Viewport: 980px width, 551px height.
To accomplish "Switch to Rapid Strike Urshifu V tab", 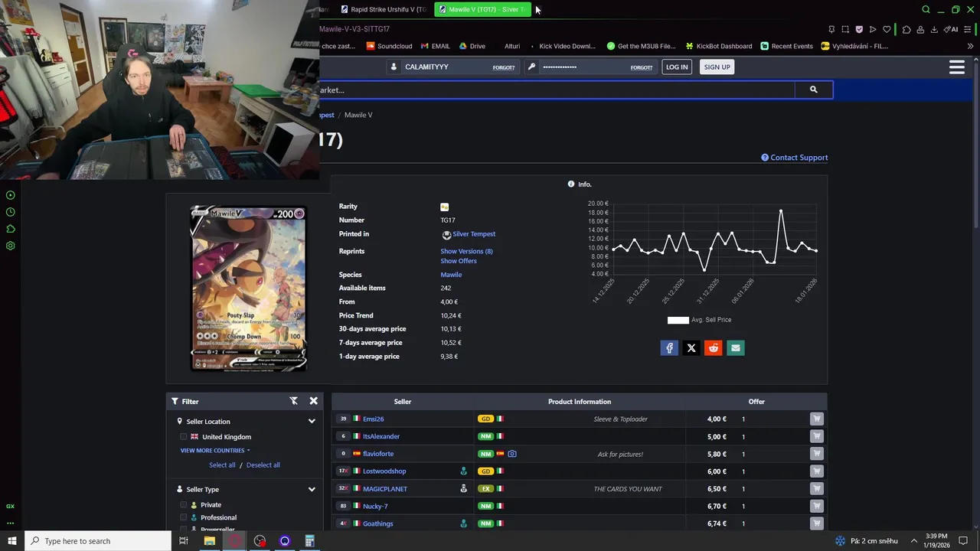I will [383, 9].
